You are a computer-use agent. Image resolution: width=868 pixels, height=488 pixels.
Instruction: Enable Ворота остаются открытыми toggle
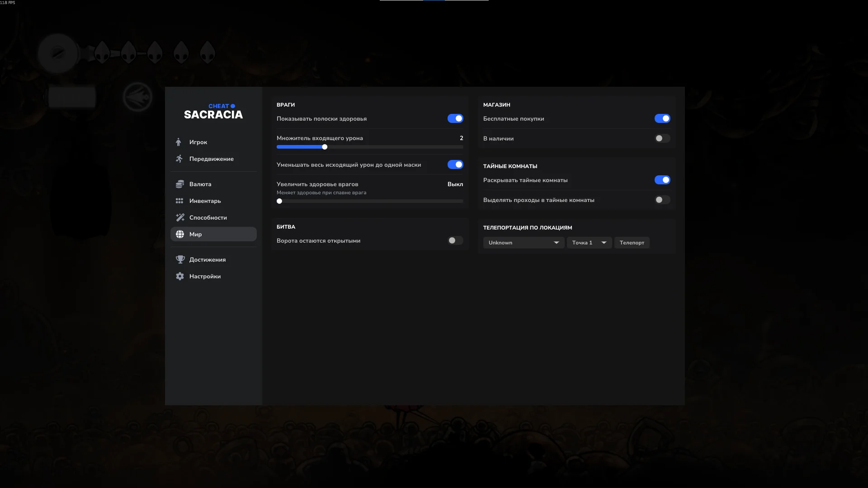coord(455,240)
